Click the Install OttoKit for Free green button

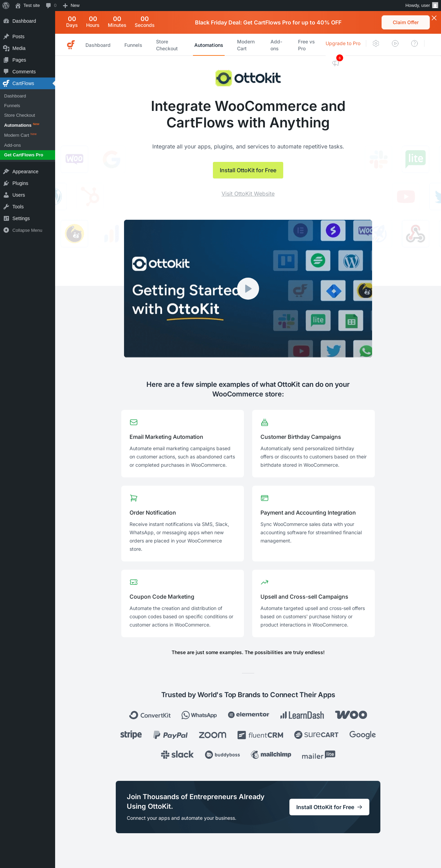[248, 170]
